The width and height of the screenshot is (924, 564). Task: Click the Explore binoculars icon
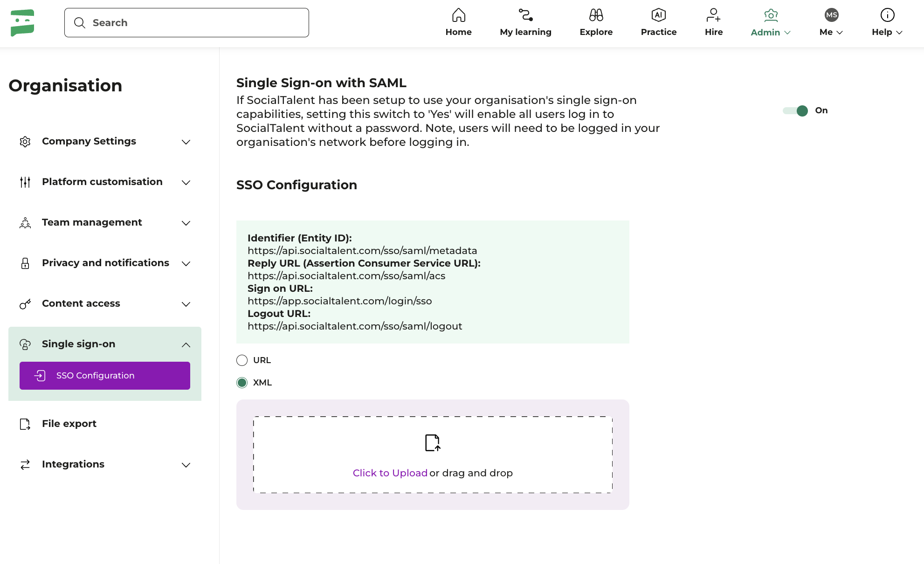pyautogui.click(x=596, y=15)
